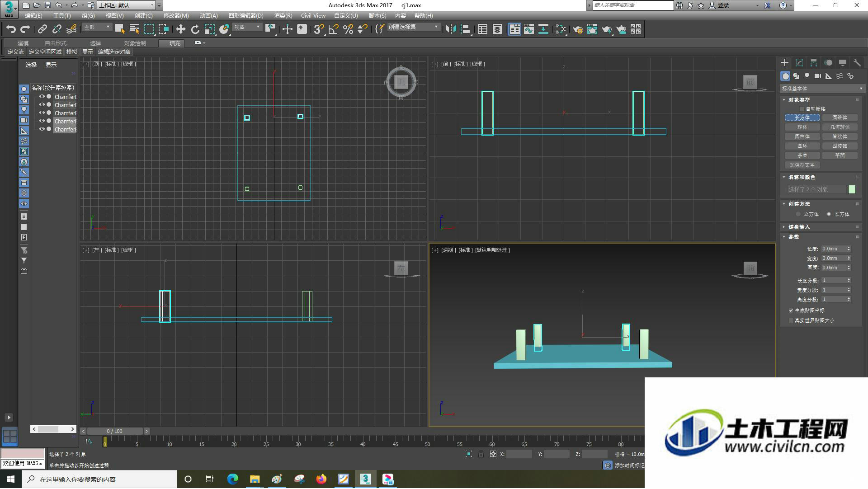Switch to the 建模 ribbon tab
This screenshot has width=868, height=489.
(x=23, y=43)
